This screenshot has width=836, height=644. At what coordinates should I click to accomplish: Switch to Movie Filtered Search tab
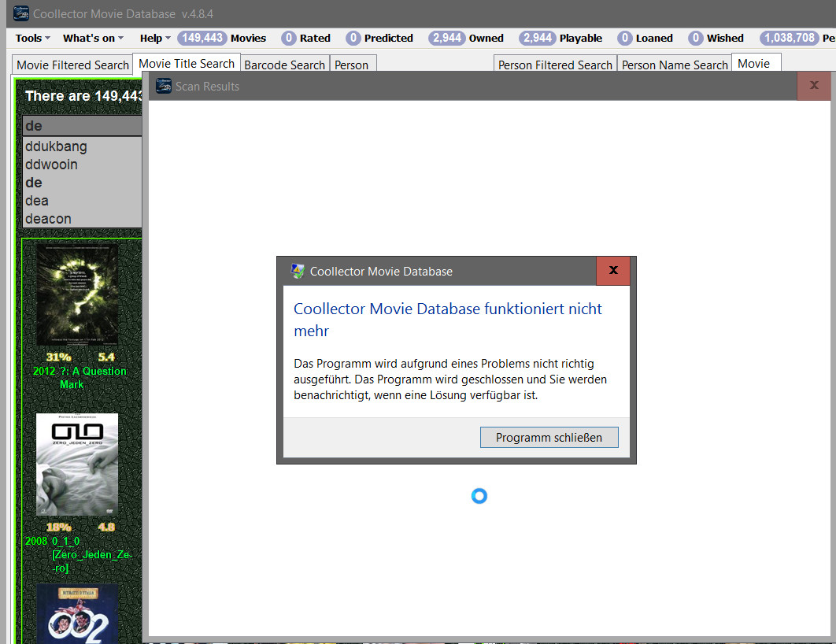pos(72,65)
